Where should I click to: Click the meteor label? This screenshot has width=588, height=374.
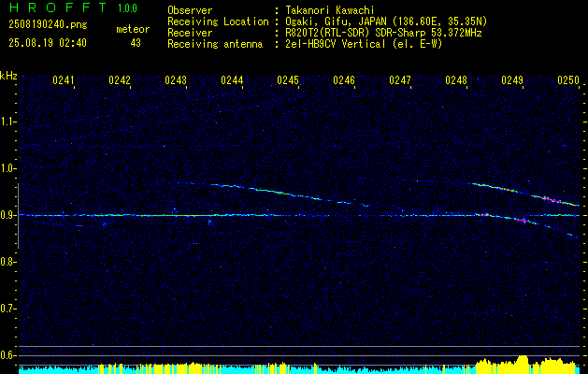tap(133, 29)
